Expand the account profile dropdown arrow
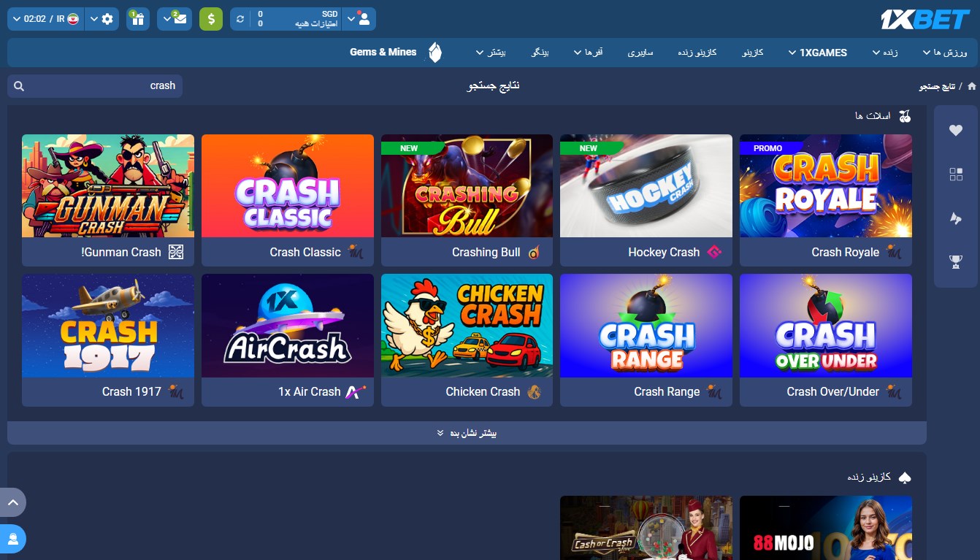The height and width of the screenshot is (560, 980). 351,19
